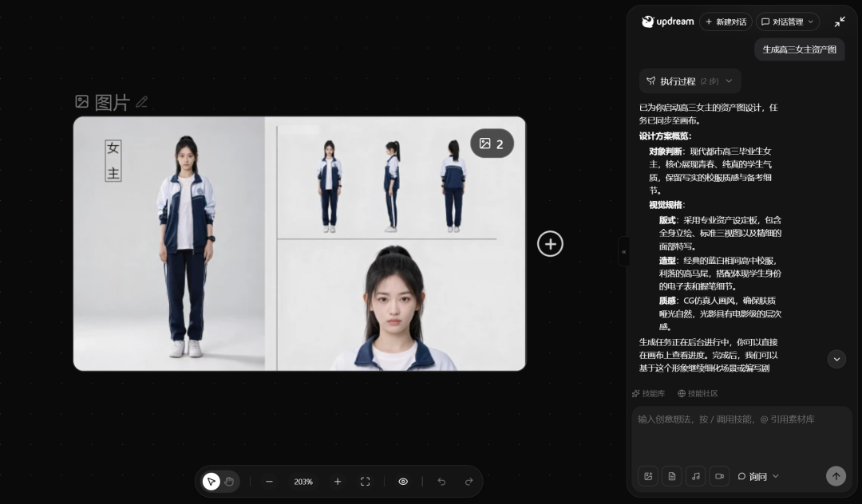862x504 pixels.
Task: Click the updream logo
Action: coord(667,22)
